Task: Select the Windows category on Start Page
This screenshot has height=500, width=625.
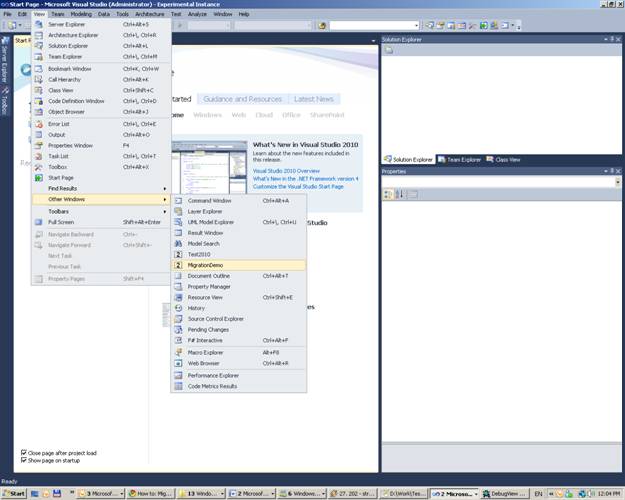Action: click(x=207, y=115)
